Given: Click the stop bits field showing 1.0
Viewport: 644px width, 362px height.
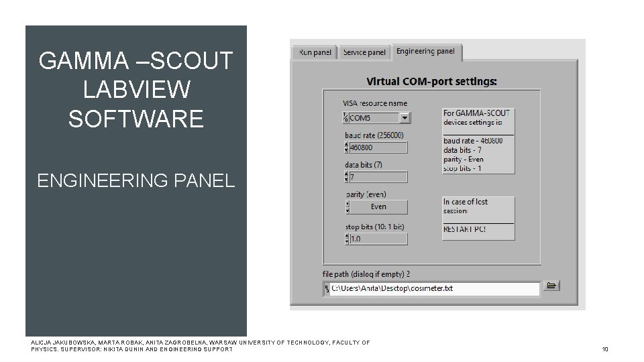Looking at the screenshot, I should click(x=378, y=239).
